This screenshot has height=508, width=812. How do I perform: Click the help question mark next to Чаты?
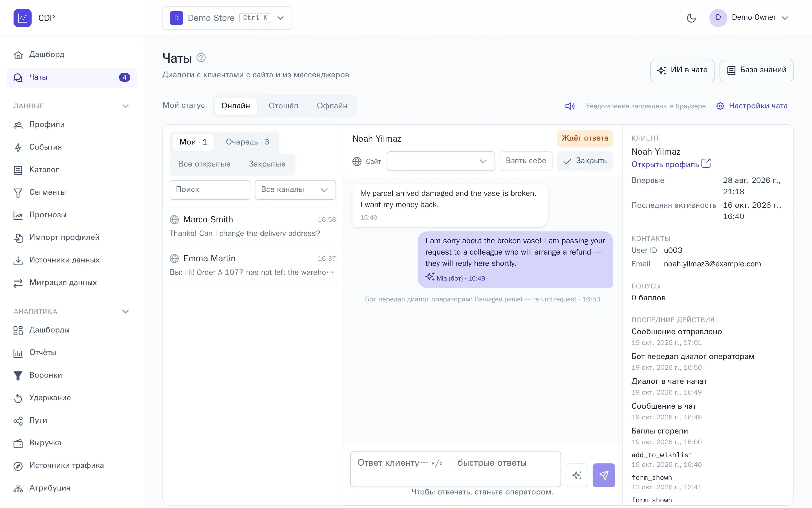(201, 58)
